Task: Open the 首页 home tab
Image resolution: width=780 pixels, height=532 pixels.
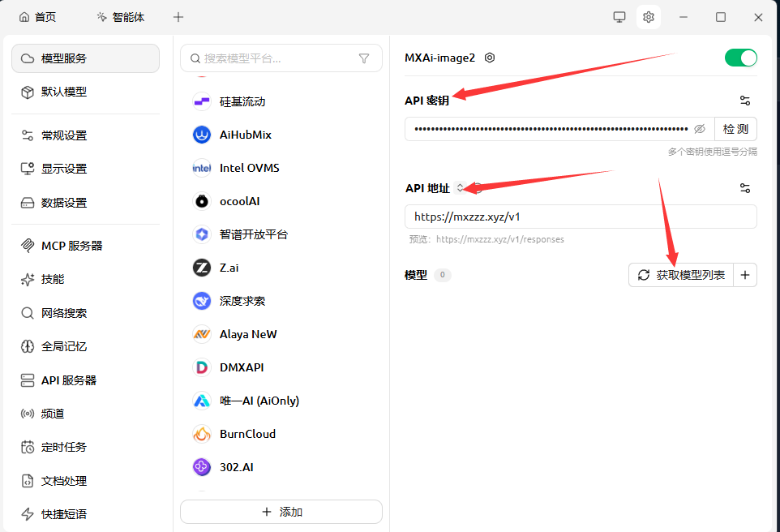Action: 37,17
